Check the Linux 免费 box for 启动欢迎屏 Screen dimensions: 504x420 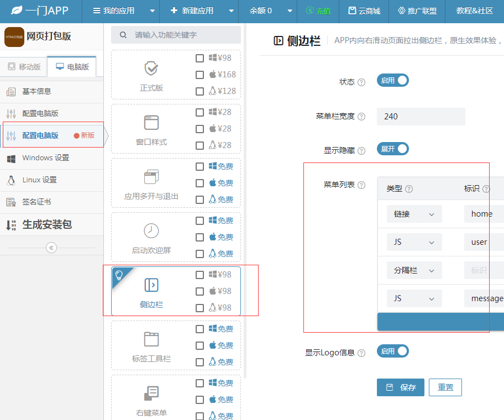200,254
